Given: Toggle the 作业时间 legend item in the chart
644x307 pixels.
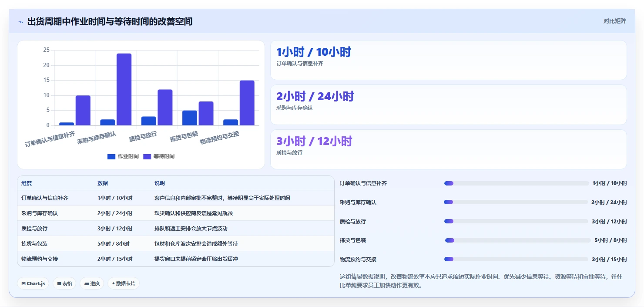Looking at the screenshot, I should (x=123, y=156).
